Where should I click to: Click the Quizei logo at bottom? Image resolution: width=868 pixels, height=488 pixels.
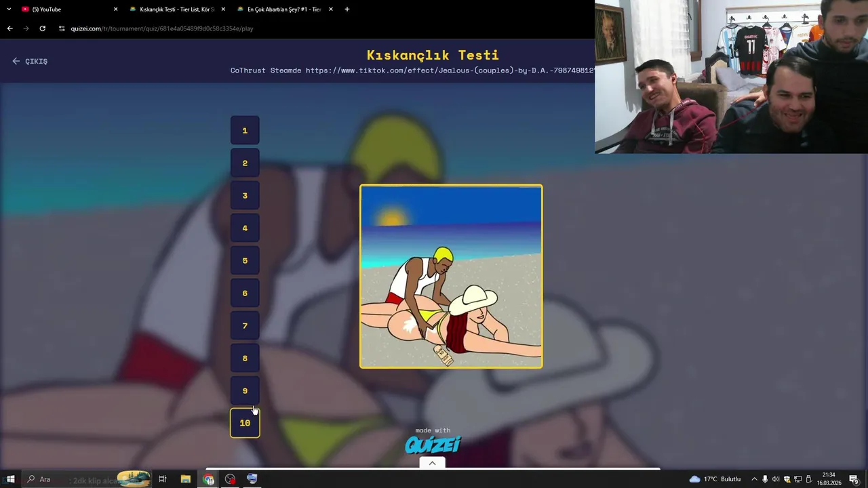point(433,445)
